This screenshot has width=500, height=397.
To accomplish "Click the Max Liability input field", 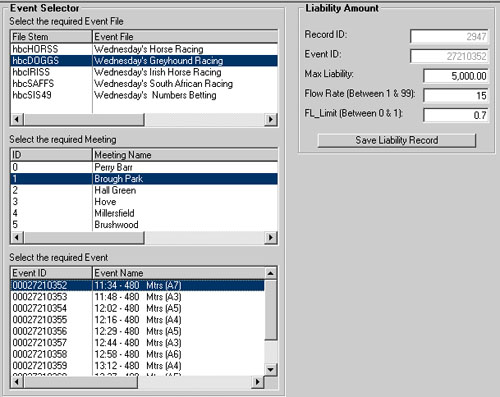I will point(456,76).
